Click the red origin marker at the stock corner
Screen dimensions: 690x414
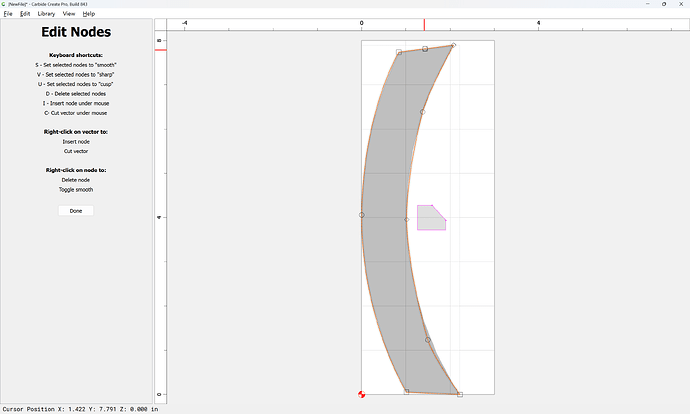click(x=361, y=394)
